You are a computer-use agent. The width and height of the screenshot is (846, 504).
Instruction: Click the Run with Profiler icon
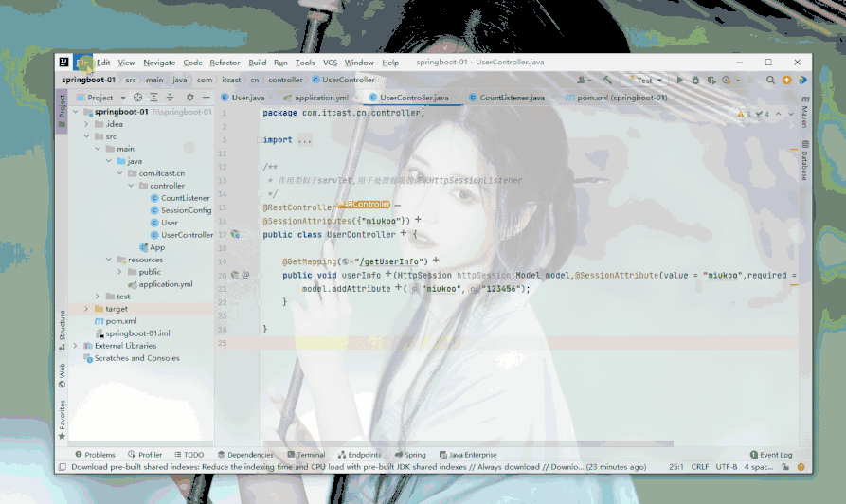(727, 80)
